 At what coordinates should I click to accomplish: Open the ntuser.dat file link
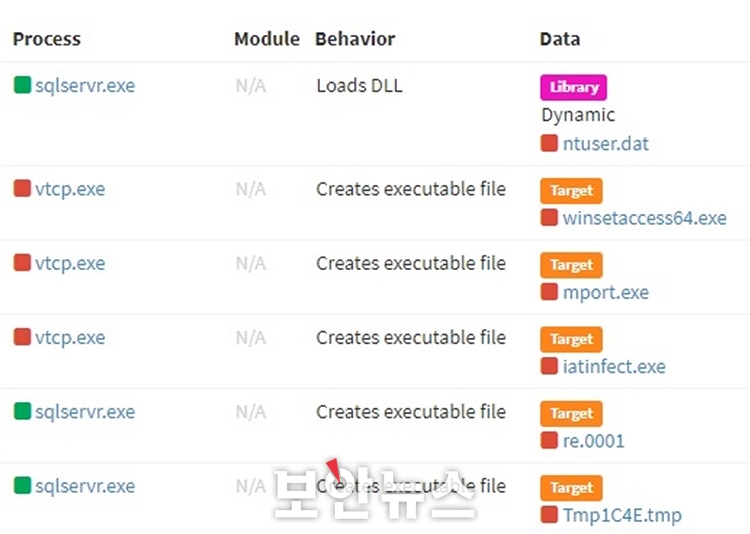pyautogui.click(x=606, y=144)
